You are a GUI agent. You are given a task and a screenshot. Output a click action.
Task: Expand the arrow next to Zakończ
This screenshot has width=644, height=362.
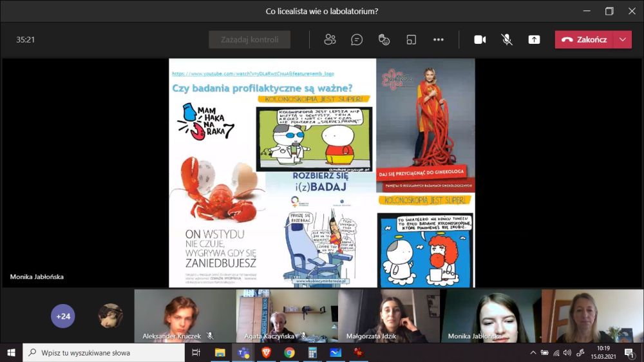[x=623, y=39]
